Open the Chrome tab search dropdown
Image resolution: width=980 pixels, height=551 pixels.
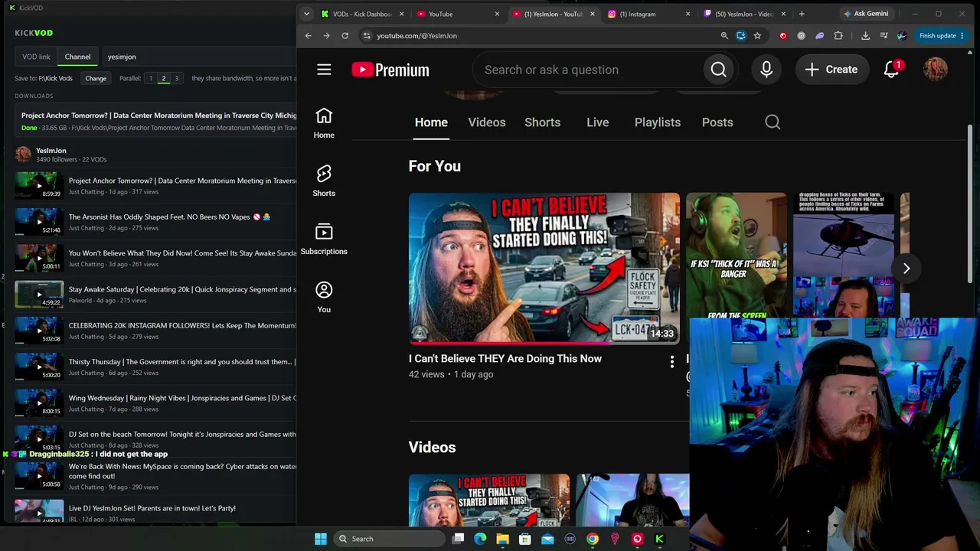pos(306,14)
